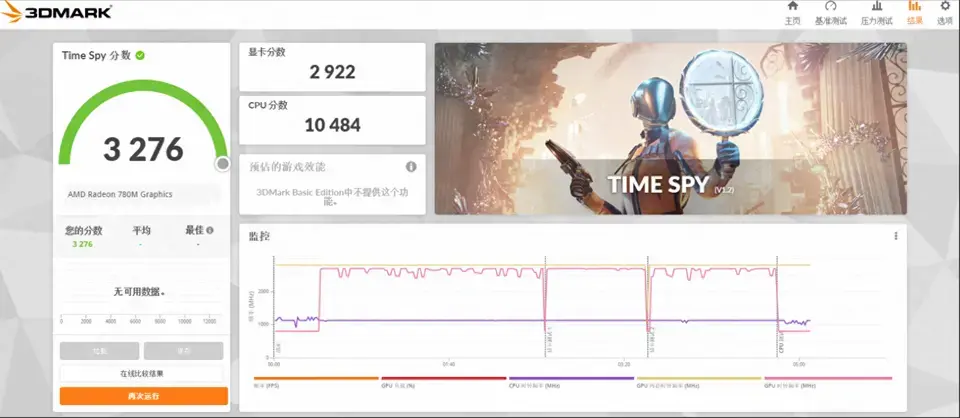Switch to the 基准测试 benchmarks tab

coord(830,13)
